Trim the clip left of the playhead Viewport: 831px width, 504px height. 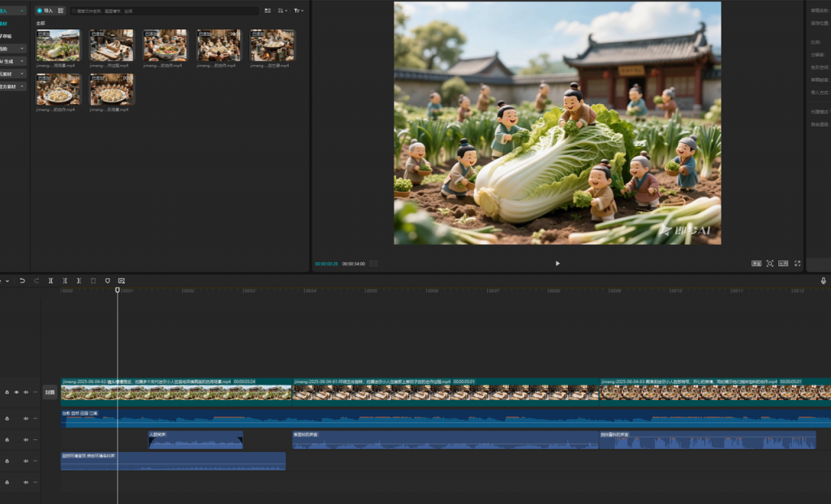[x=65, y=281]
